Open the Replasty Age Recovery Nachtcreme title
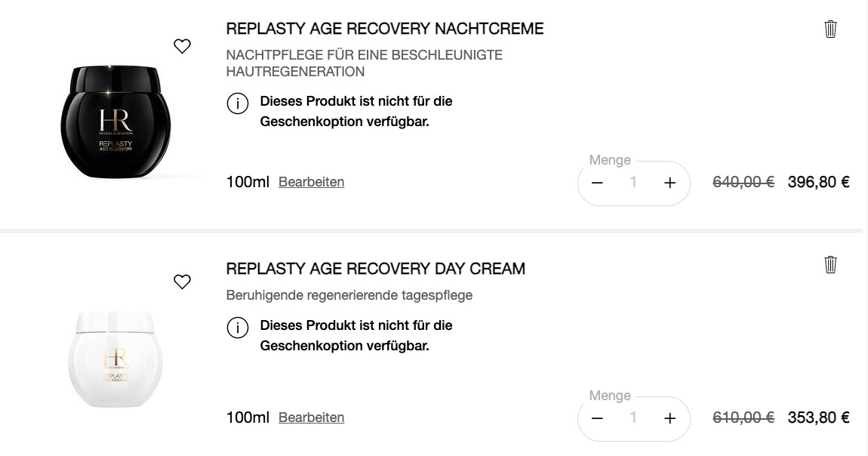868x456 pixels. [385, 29]
